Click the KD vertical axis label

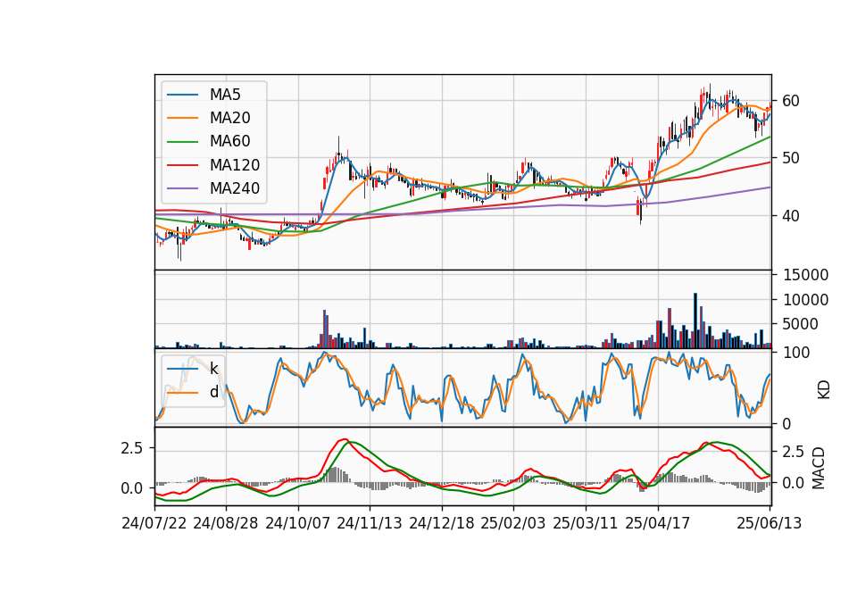tap(824, 389)
